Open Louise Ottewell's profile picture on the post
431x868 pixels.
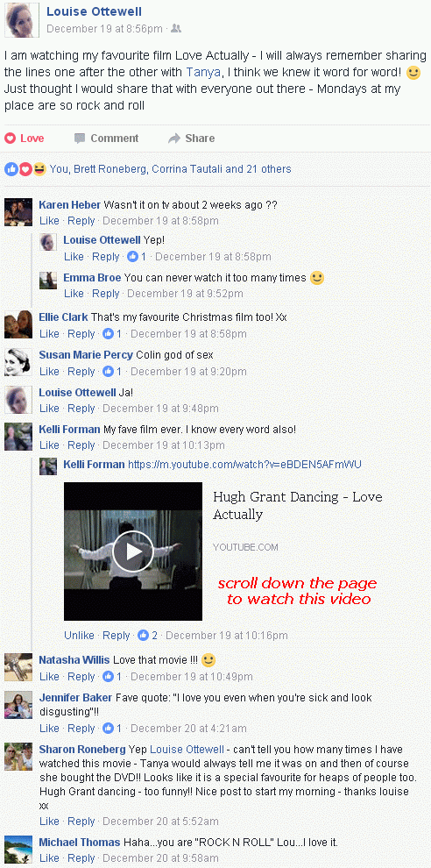tap(22, 20)
